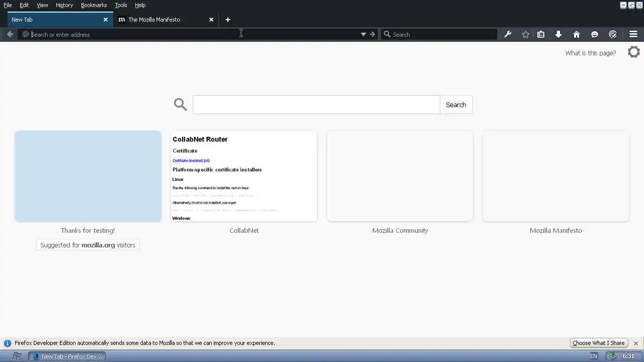Viewport: 644px width, 362px height.
Task: Open the Bookmarks menu
Action: coord(94,5)
